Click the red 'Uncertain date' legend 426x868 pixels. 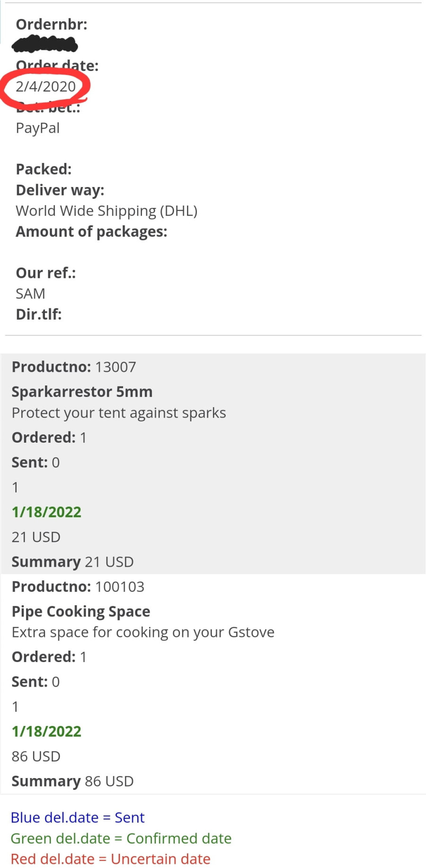click(111, 859)
